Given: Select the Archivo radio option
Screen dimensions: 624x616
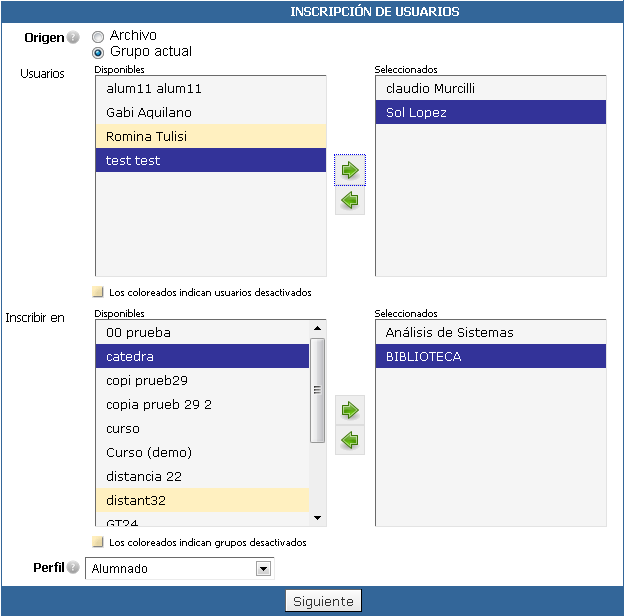Looking at the screenshot, I should pos(98,37).
